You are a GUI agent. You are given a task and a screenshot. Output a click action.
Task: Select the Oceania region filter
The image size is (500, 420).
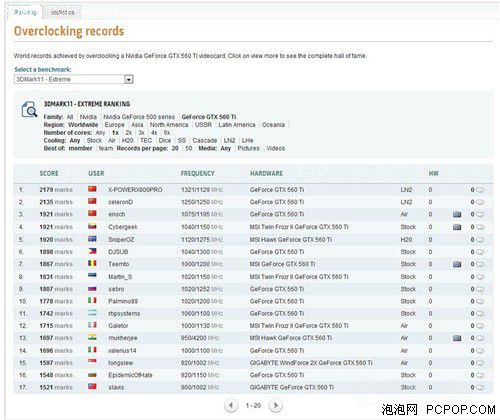click(x=273, y=125)
